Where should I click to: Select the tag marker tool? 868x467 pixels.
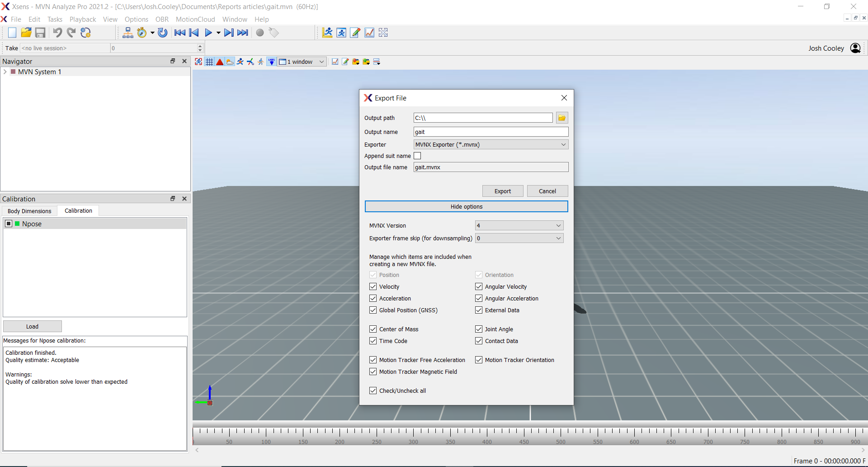274,33
